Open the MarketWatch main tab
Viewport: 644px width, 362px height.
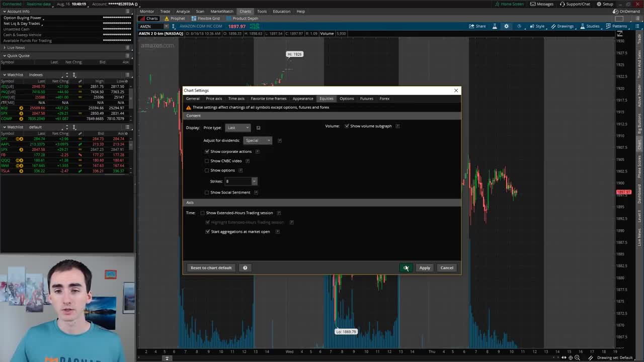point(221,11)
